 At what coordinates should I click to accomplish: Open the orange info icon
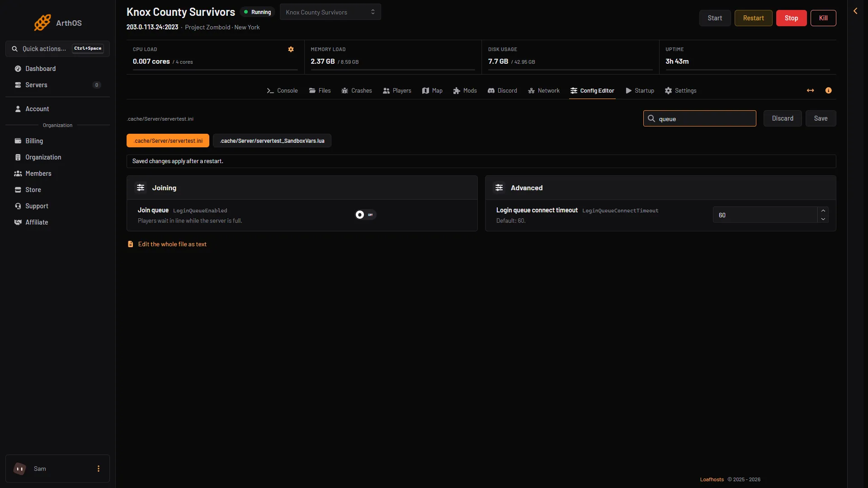tap(829, 91)
